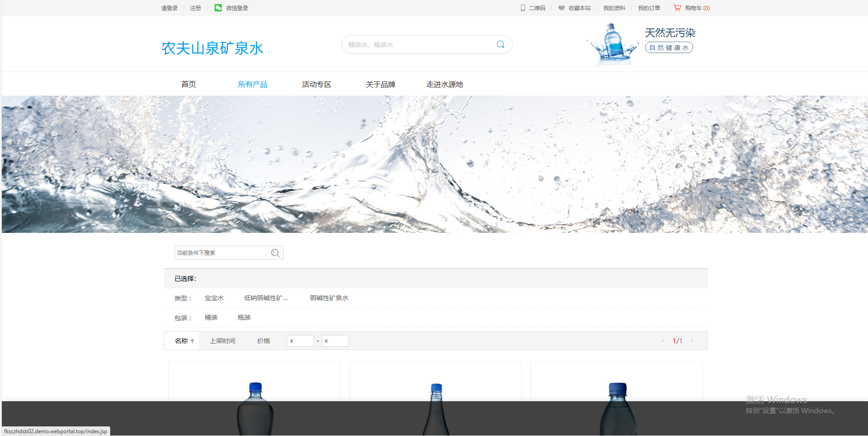The image size is (868, 436).
Task: Open 所有产品 navigation tab
Action: point(252,85)
